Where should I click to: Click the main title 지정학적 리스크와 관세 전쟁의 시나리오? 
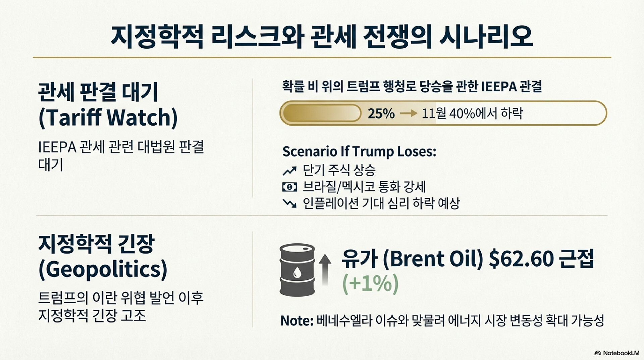pyautogui.click(x=321, y=36)
